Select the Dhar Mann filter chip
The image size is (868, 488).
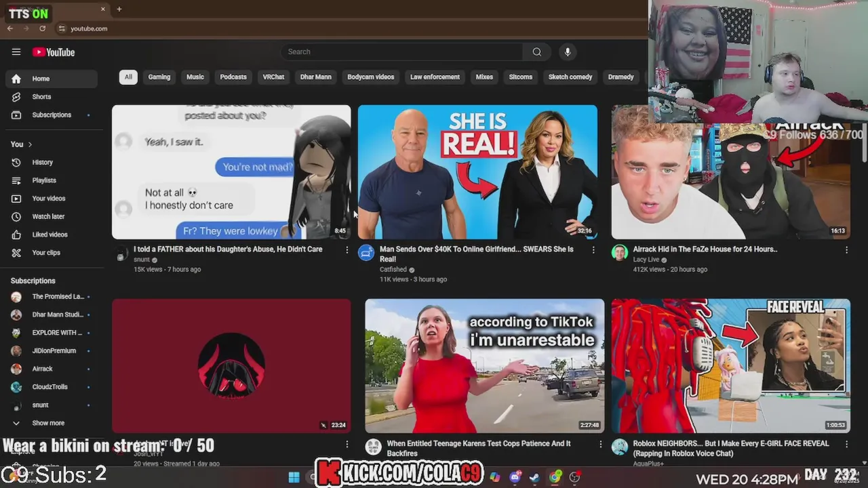316,77
